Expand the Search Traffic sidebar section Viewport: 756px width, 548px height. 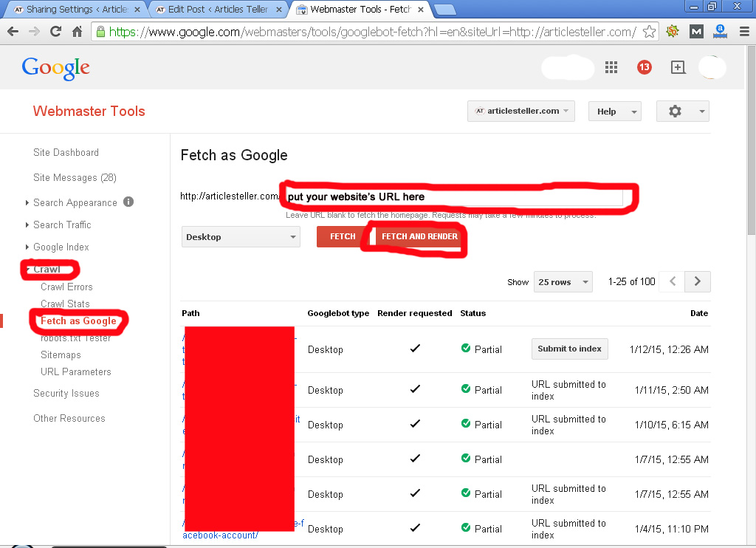[x=62, y=225]
